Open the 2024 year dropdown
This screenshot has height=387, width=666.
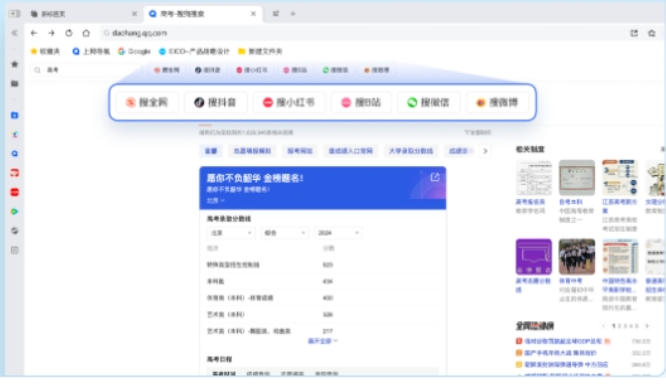click(x=339, y=233)
